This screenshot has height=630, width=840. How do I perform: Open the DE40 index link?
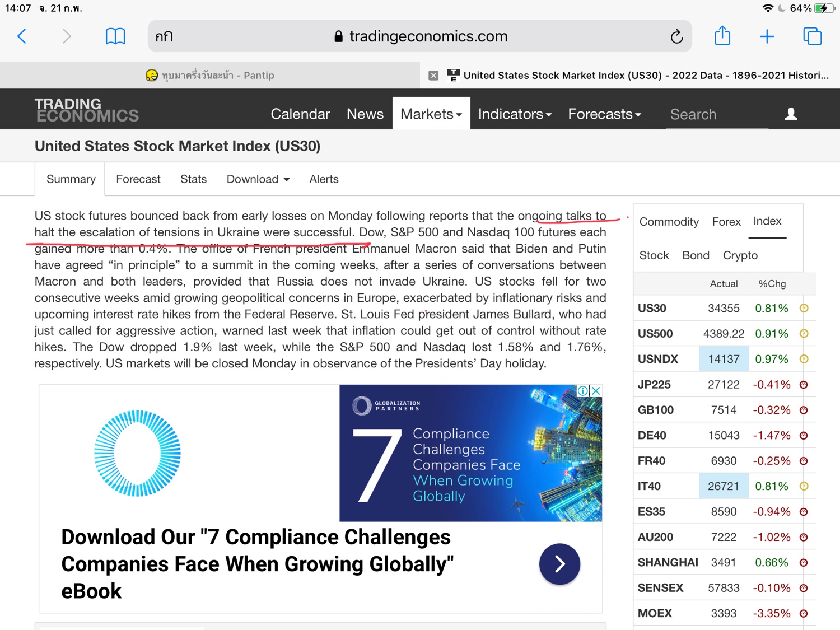point(651,436)
